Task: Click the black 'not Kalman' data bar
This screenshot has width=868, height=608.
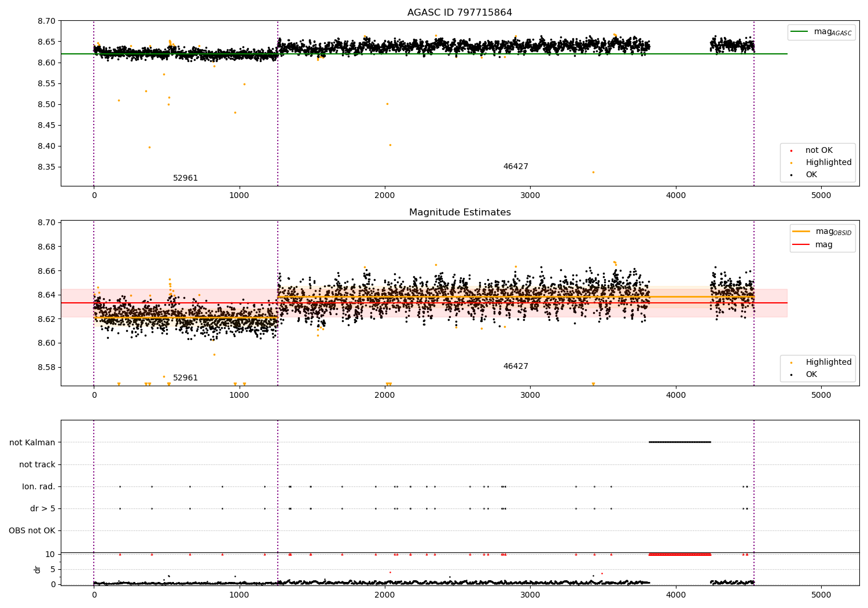Action: pos(680,442)
